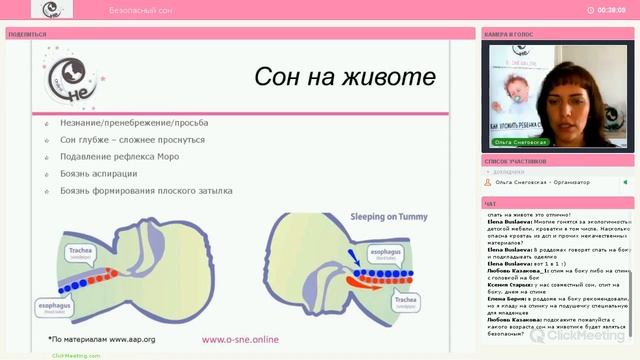This screenshot has height=360, width=640.
Task: Click Любовь Казакова_1's chat message
Action: [x=558, y=274]
